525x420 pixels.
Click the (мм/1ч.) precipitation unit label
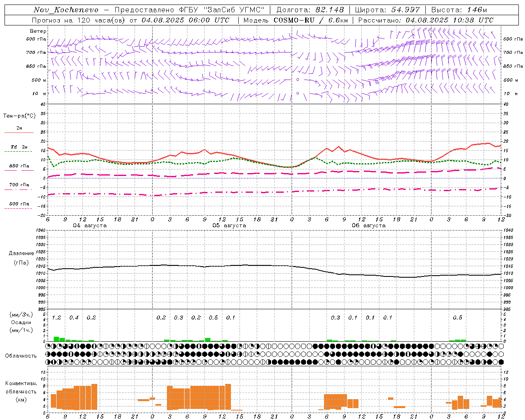(21, 330)
